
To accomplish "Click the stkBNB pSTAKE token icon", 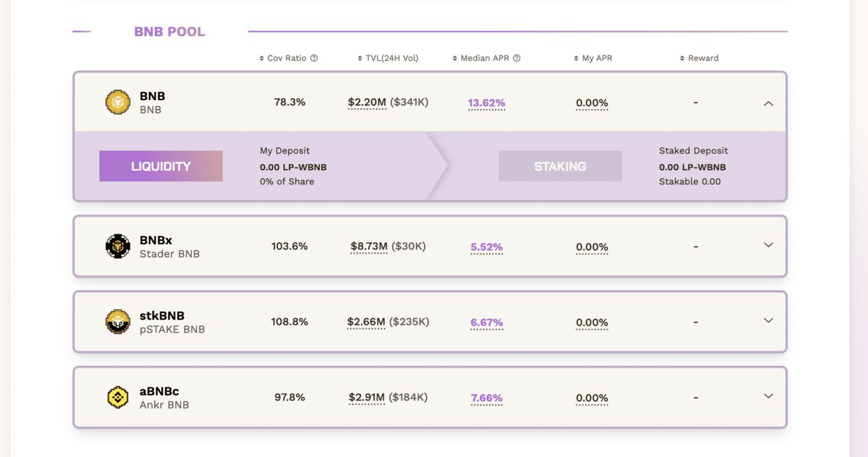I will 118,322.
